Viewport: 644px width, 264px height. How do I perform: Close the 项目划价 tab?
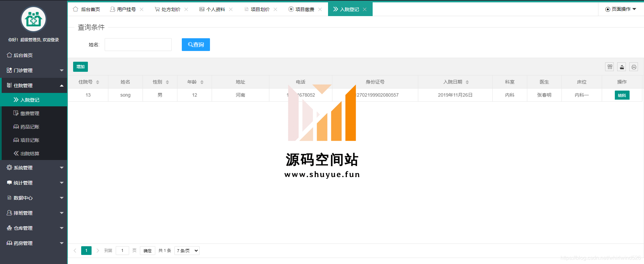(276, 9)
